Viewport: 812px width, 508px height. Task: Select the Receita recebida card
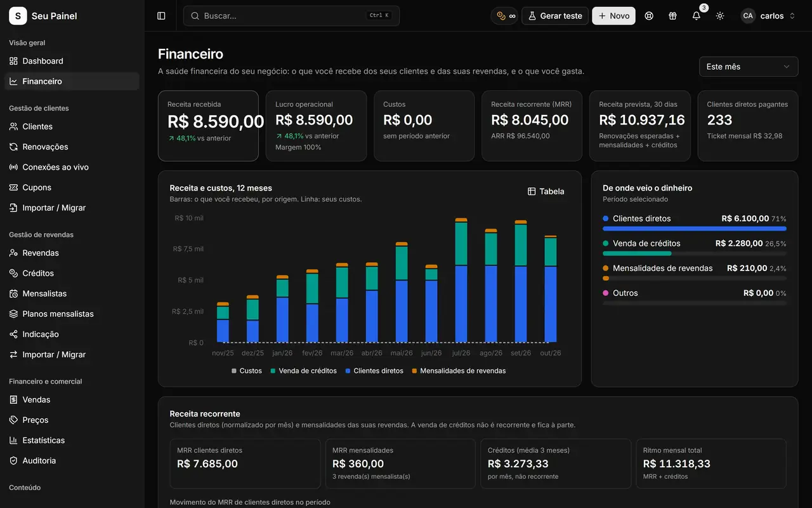[x=208, y=126]
